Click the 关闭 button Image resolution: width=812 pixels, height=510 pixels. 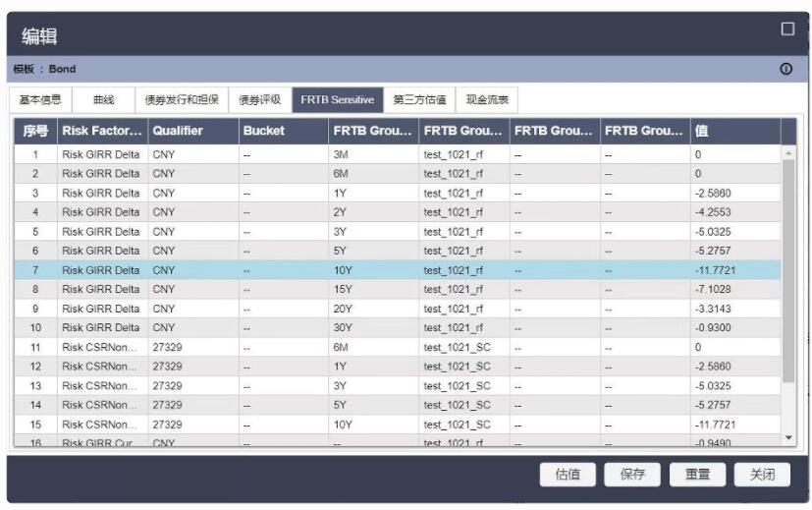(762, 475)
